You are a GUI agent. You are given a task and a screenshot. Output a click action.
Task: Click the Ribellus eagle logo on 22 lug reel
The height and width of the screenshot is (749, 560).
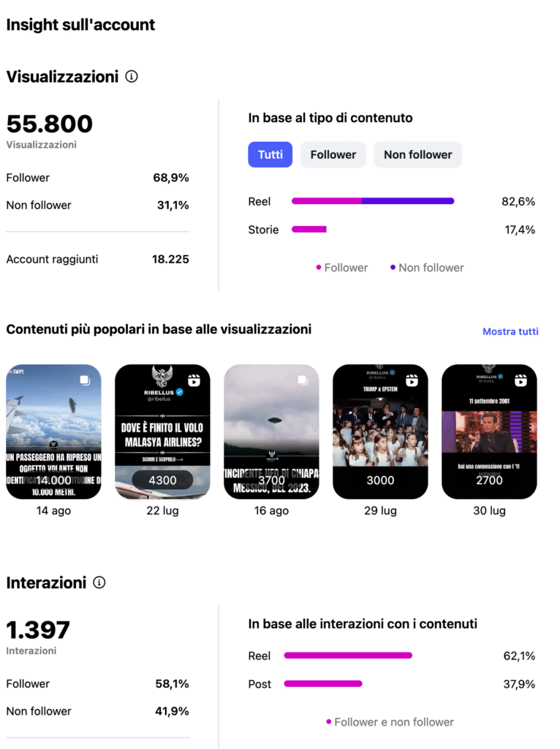(x=162, y=376)
